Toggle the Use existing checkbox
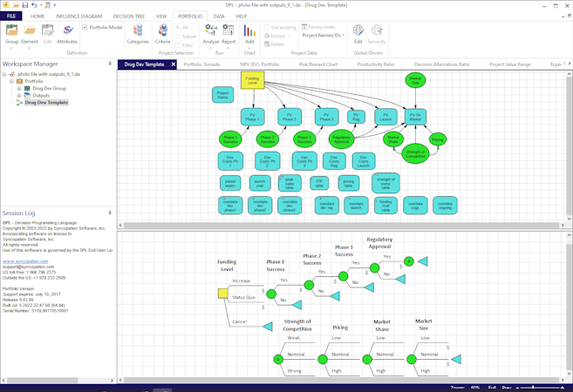The width and height of the screenshot is (573, 392). (x=266, y=27)
